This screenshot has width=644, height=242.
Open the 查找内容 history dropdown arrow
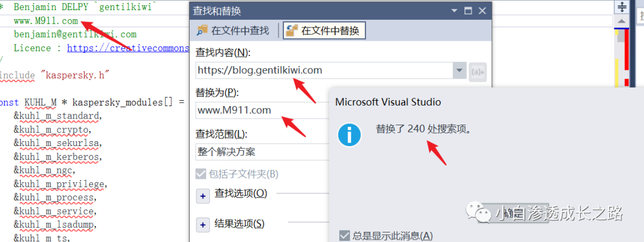pyautogui.click(x=459, y=71)
